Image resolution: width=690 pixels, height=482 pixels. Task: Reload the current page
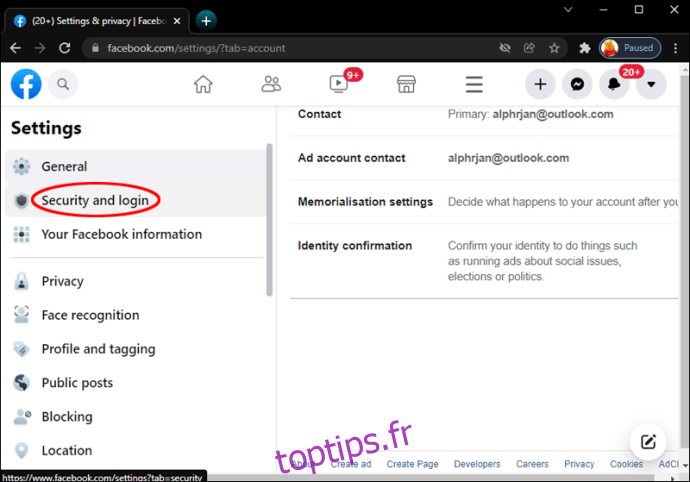[x=65, y=48]
